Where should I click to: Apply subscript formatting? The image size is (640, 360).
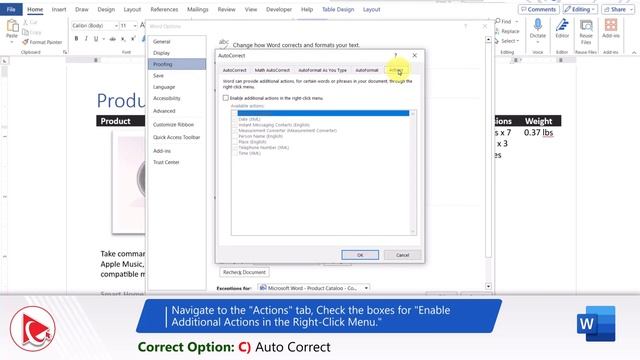(123, 39)
